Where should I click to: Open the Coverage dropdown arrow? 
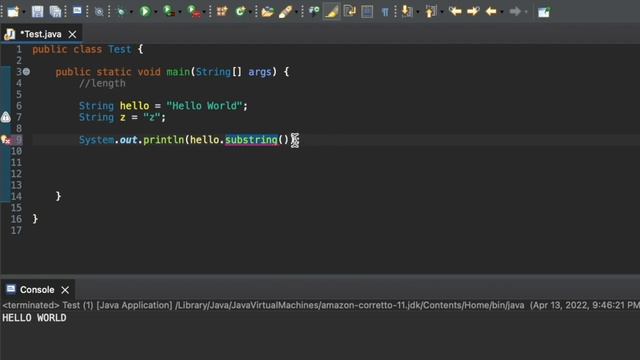point(180,12)
